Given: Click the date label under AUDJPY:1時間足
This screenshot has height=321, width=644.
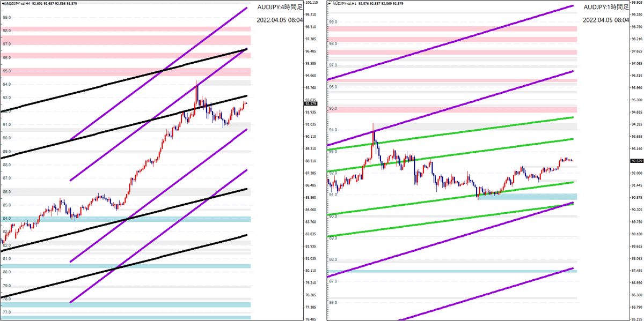Looking at the screenshot, I should coord(606,20).
